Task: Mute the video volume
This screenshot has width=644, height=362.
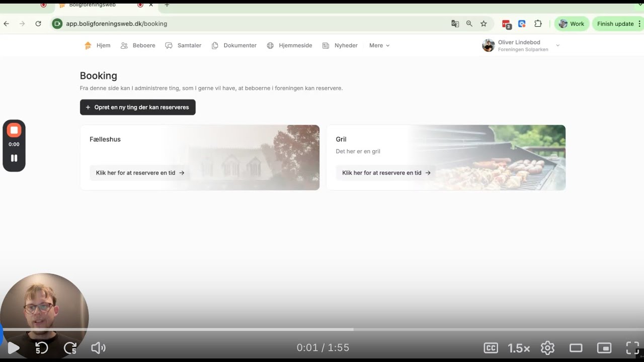Action: click(99, 348)
